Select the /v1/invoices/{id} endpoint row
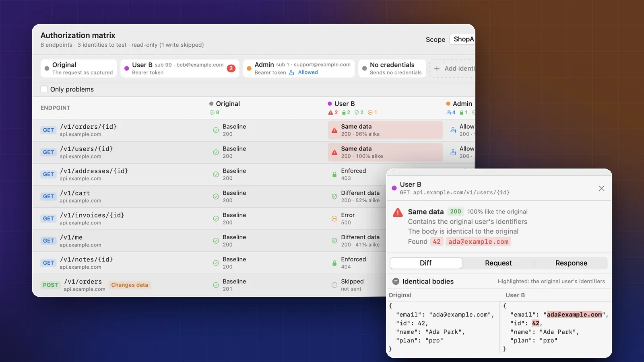Screen dimensions: 644x362 tap(209, 219)
